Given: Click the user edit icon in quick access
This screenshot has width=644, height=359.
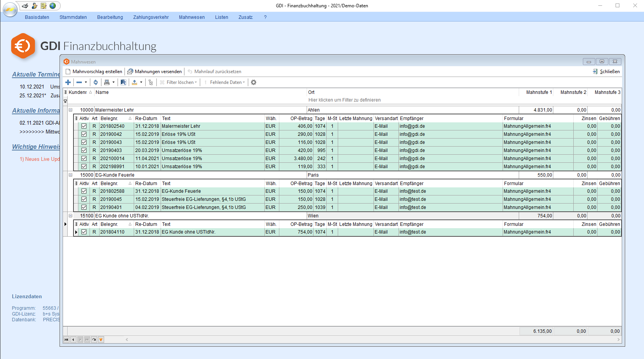Looking at the screenshot, I should tap(34, 6).
